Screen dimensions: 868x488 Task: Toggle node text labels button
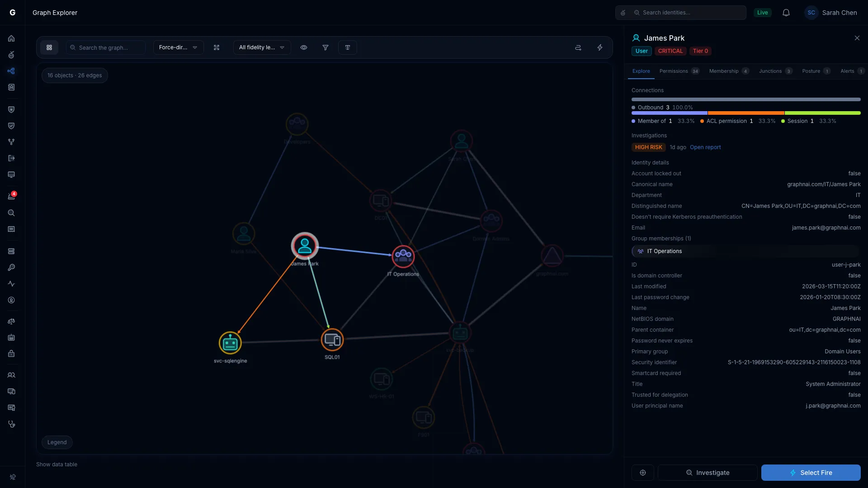pyautogui.click(x=348, y=47)
